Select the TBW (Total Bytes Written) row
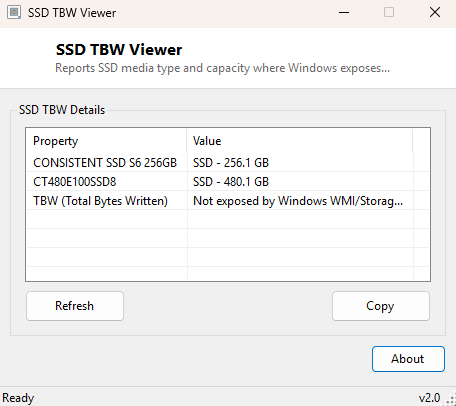 coord(228,201)
